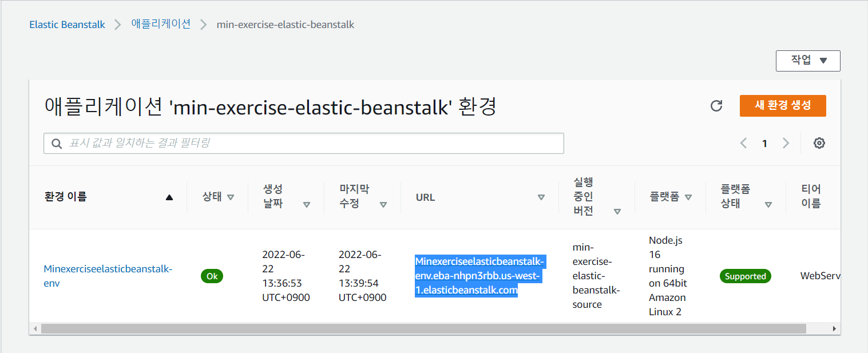
Task: Open Minexerciseelasticbeanstalk-env environment link
Action: click(x=108, y=276)
